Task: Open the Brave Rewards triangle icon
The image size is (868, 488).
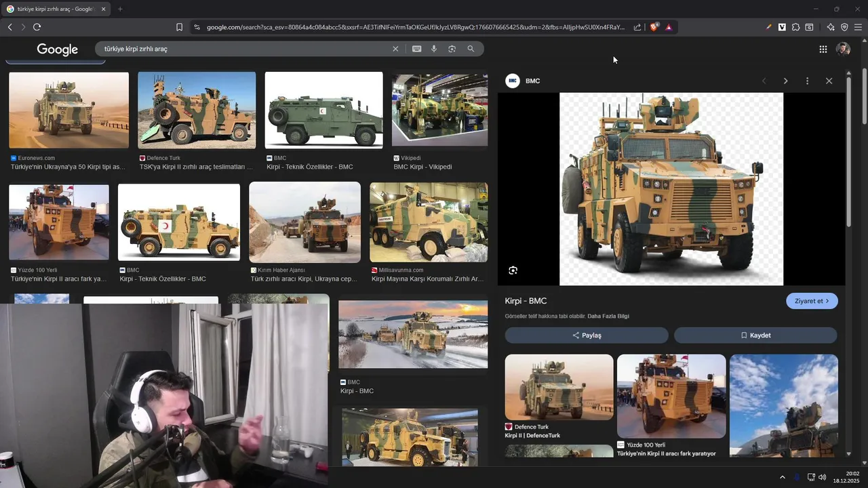Action: click(669, 27)
